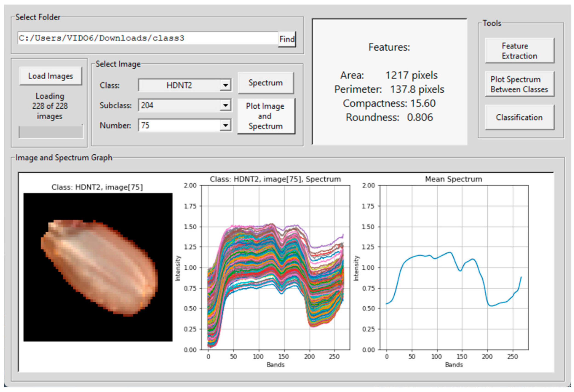Click the folder path input field
The width and height of the screenshot is (574, 392).
point(148,38)
